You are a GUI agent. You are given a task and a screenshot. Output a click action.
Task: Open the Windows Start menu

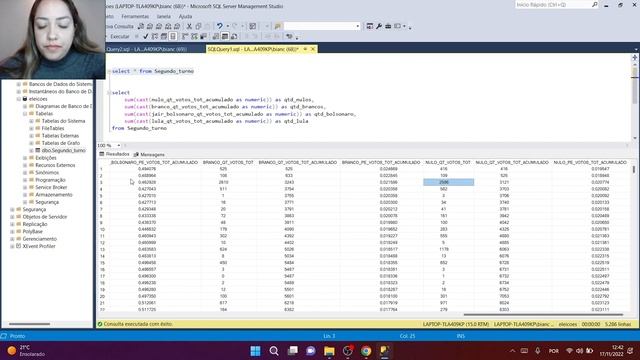pyautogui.click(x=256, y=351)
